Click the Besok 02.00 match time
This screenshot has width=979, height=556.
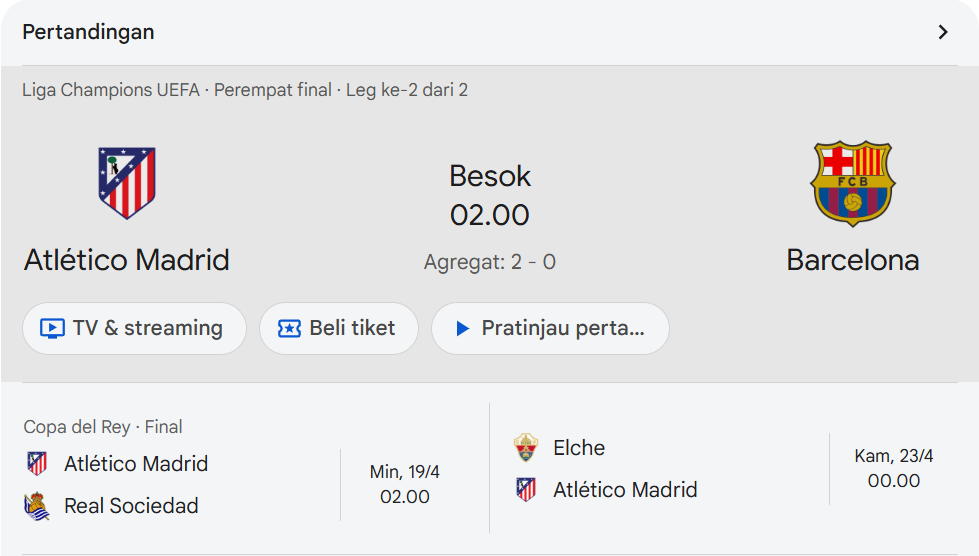tap(489, 195)
